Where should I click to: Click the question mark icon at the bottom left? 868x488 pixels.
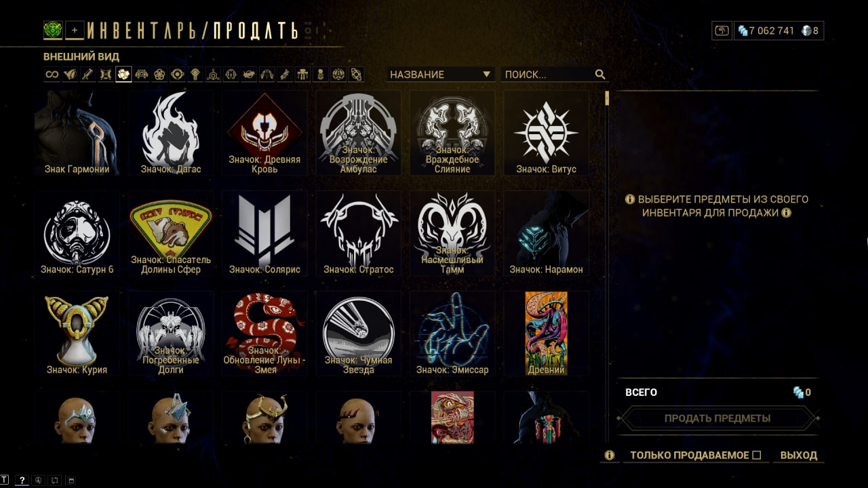pos(22,480)
